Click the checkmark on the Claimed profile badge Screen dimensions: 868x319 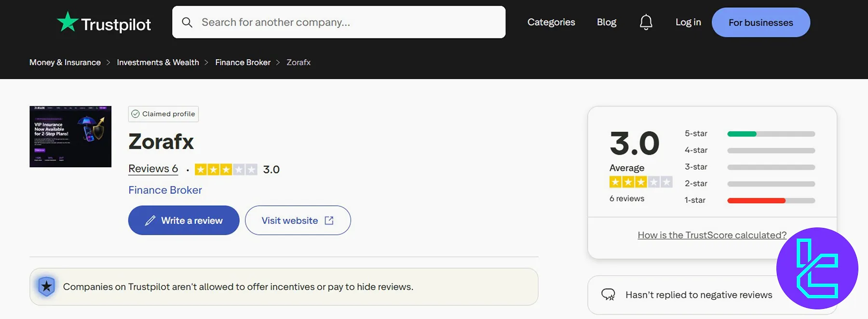[136, 114]
